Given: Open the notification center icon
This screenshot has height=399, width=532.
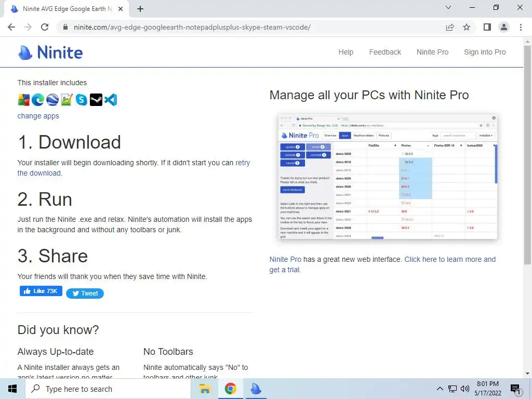Looking at the screenshot, I should coord(516,390).
